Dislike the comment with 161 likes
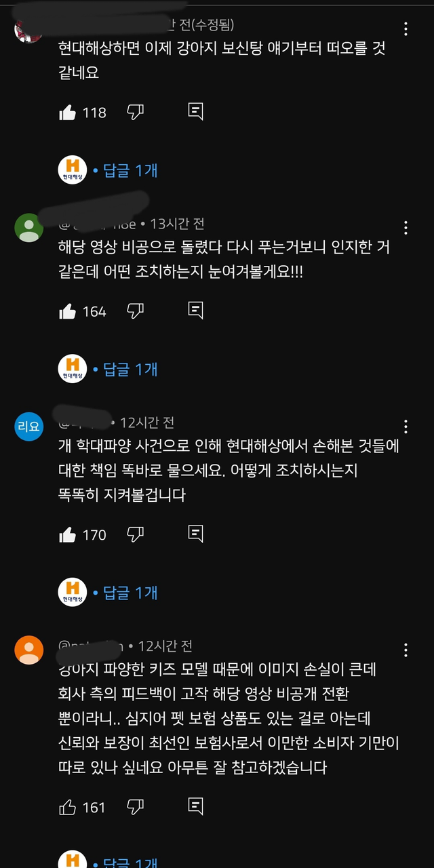Screen dimensions: 434x868 [136, 808]
